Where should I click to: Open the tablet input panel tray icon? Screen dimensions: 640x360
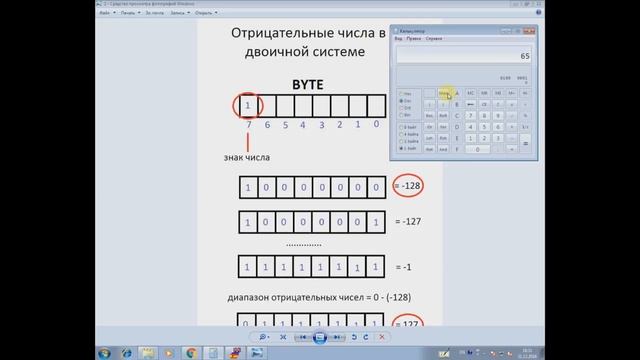(444, 353)
